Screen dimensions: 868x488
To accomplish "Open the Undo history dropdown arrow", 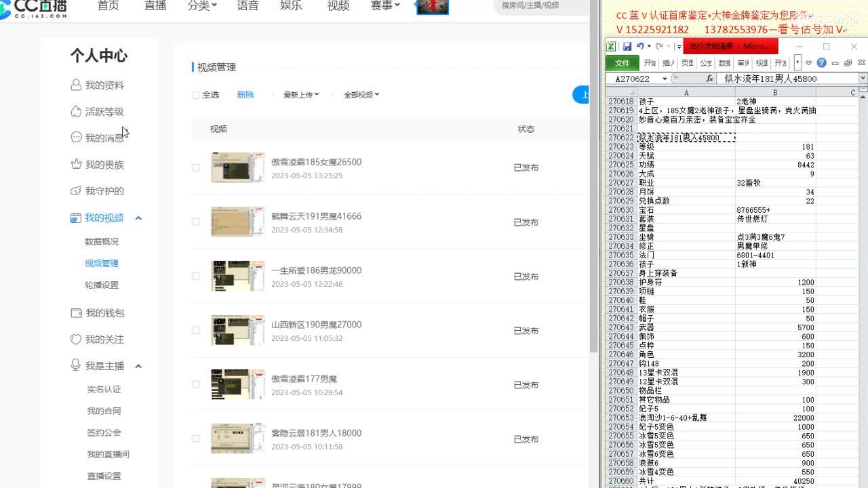I will [649, 46].
